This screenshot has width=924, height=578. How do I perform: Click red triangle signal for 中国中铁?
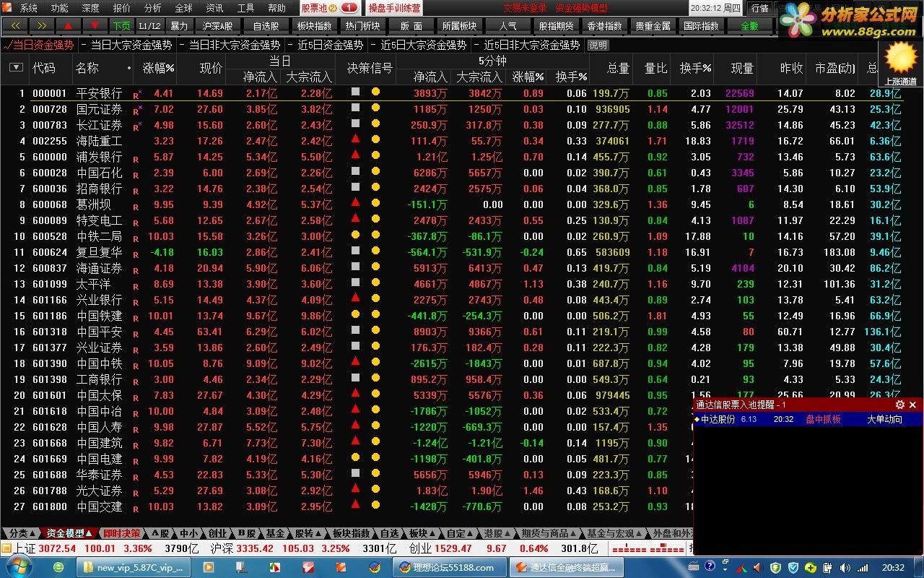coord(355,361)
